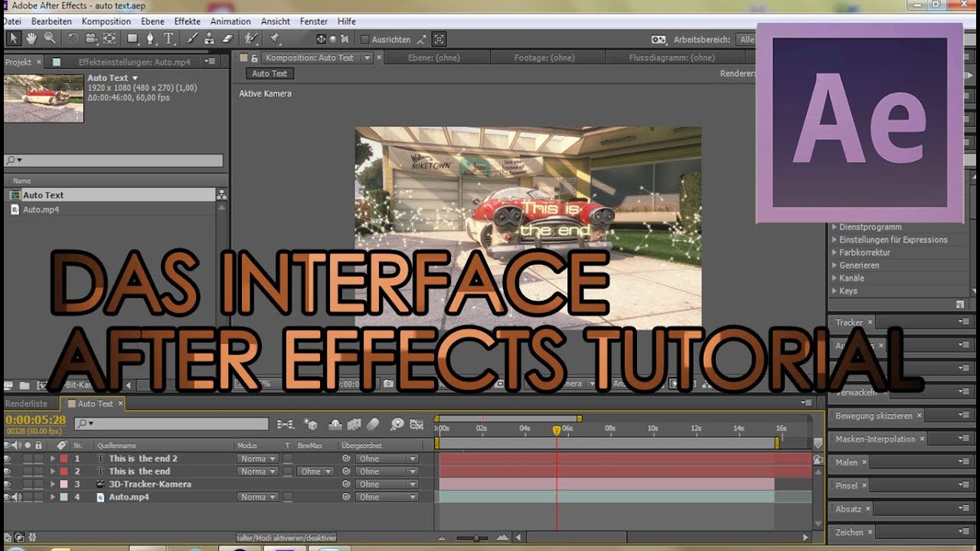Toggle preserve transparency for 'This is the end 2'
This screenshot has height=551, width=980.
click(x=288, y=458)
